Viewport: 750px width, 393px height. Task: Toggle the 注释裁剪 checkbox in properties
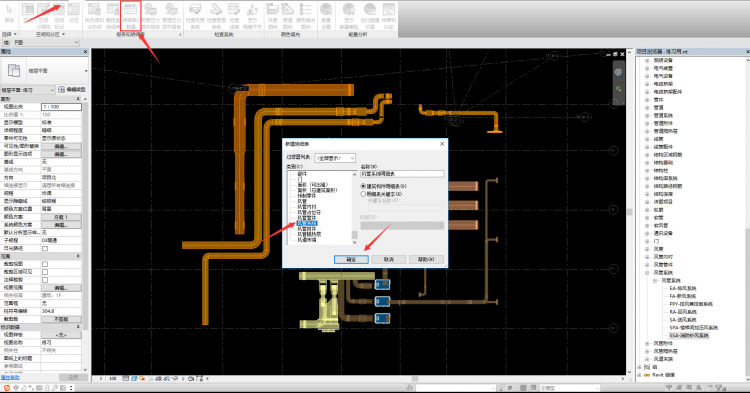45,280
